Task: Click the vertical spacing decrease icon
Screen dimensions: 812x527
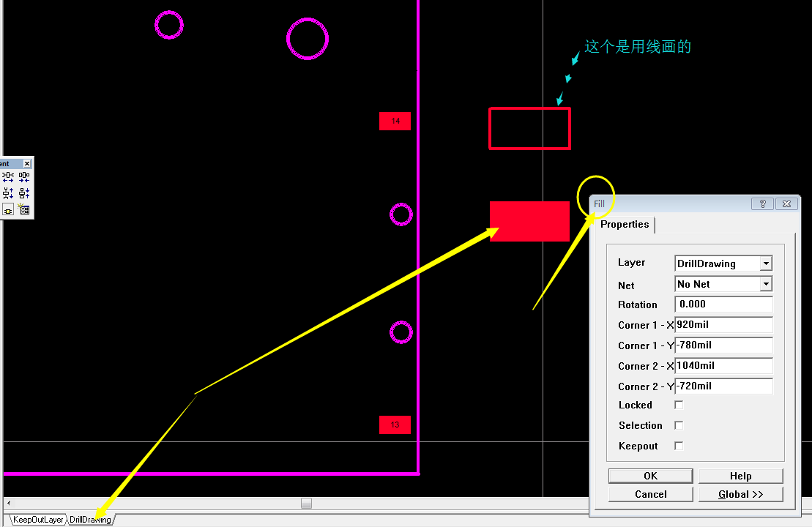Action: [x=24, y=193]
